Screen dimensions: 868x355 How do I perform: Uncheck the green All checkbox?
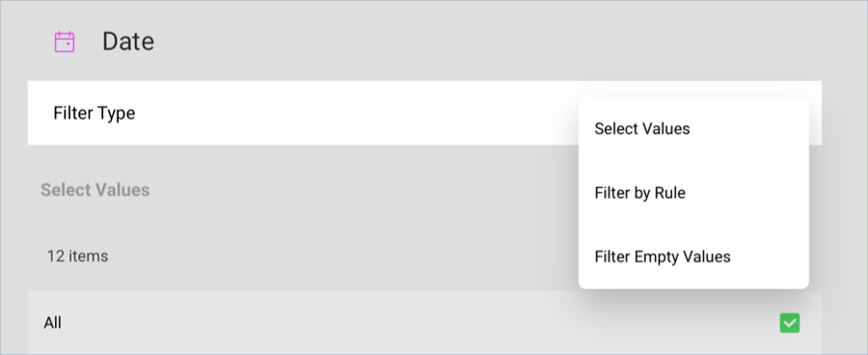click(789, 323)
